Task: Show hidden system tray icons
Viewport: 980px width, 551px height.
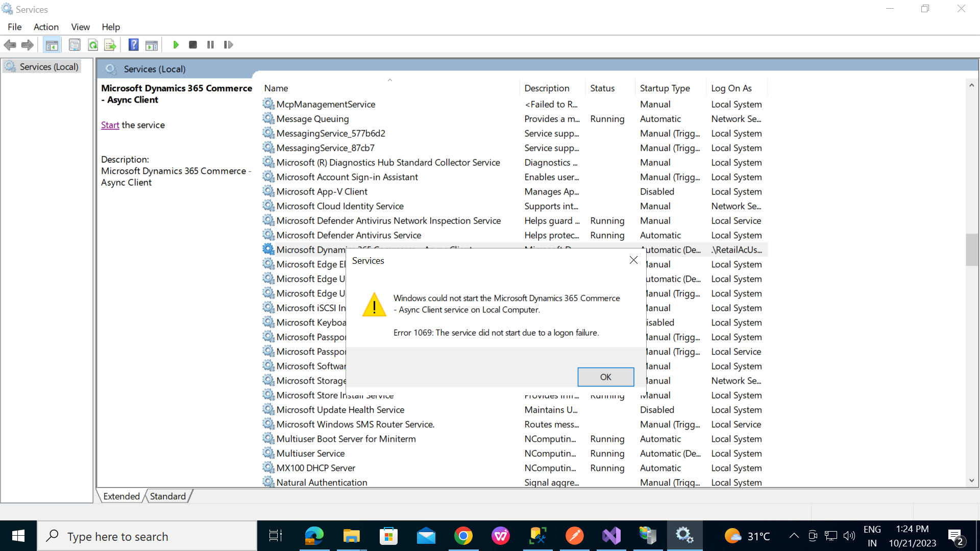Action: pos(794,536)
